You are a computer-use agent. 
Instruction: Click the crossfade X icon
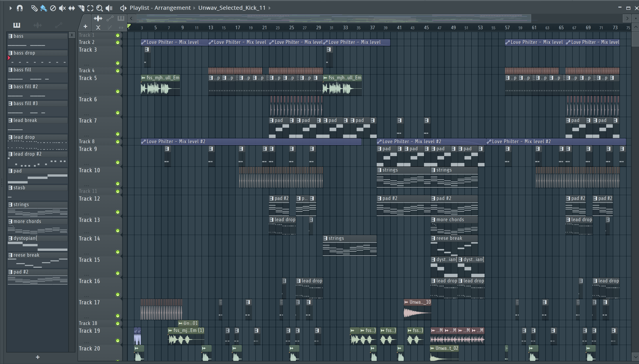pyautogui.click(x=98, y=27)
